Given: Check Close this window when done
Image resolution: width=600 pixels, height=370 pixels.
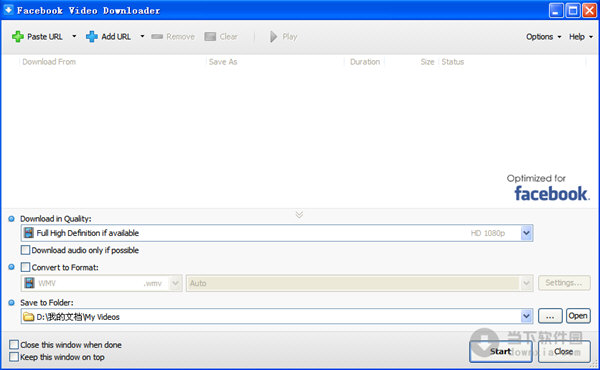Looking at the screenshot, I should point(14,345).
